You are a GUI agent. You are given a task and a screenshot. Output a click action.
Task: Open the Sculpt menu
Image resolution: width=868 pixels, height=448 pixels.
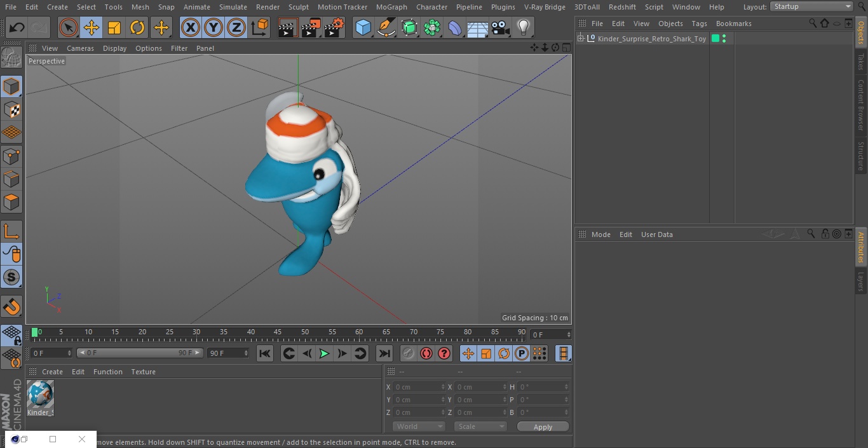[299, 7]
